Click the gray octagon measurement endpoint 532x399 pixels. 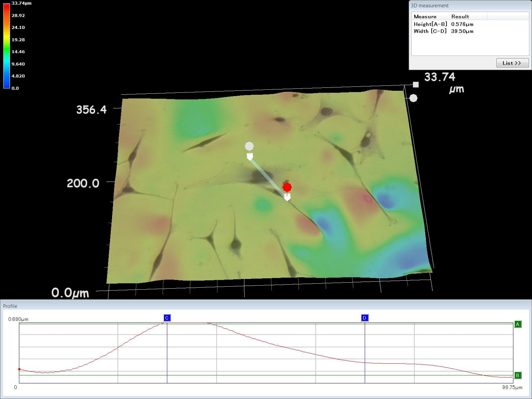pyautogui.click(x=249, y=146)
